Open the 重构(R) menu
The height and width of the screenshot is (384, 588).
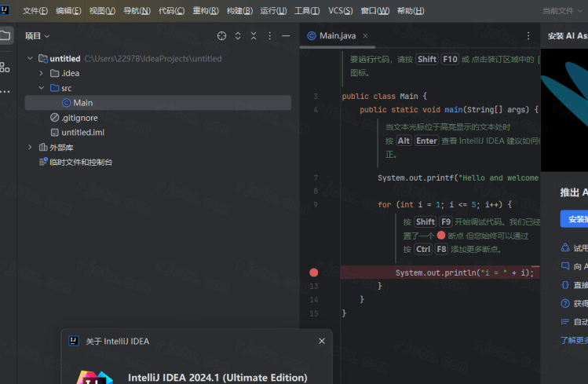click(206, 11)
